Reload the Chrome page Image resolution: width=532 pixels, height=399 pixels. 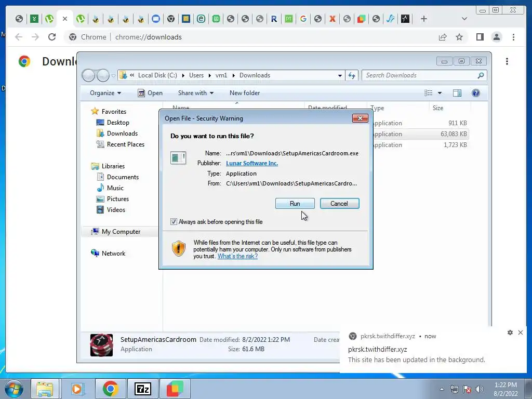[x=52, y=37]
